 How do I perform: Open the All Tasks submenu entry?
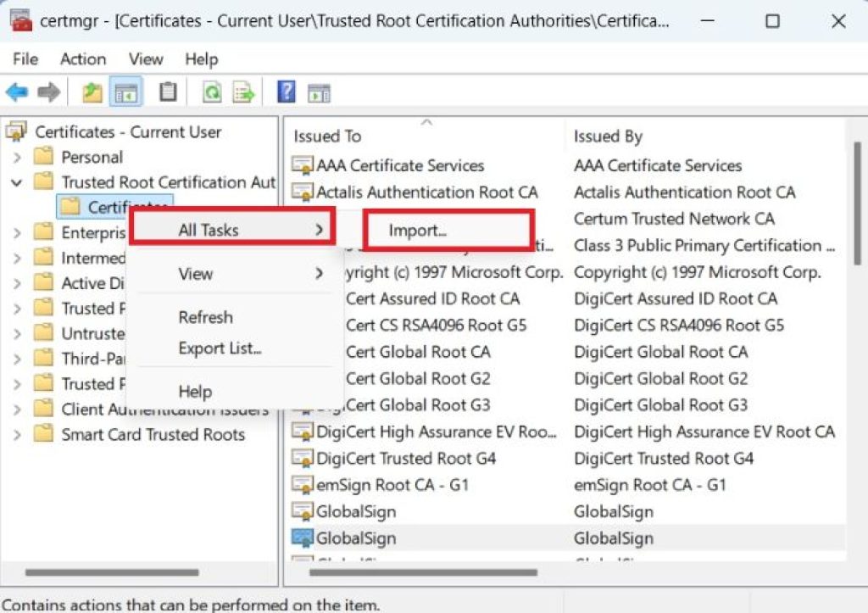click(232, 228)
